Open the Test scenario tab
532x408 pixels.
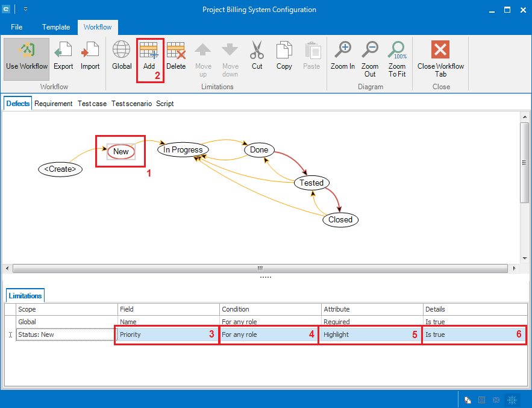(131, 104)
